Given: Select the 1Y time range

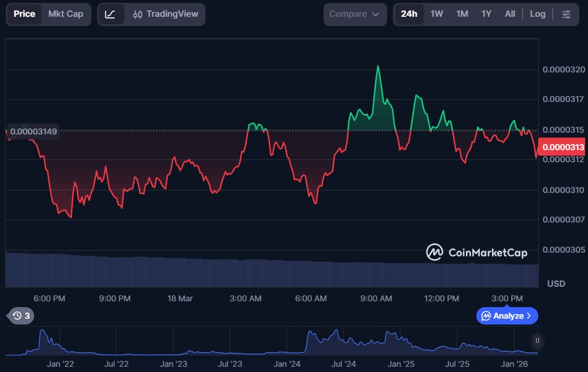Looking at the screenshot, I should point(486,14).
